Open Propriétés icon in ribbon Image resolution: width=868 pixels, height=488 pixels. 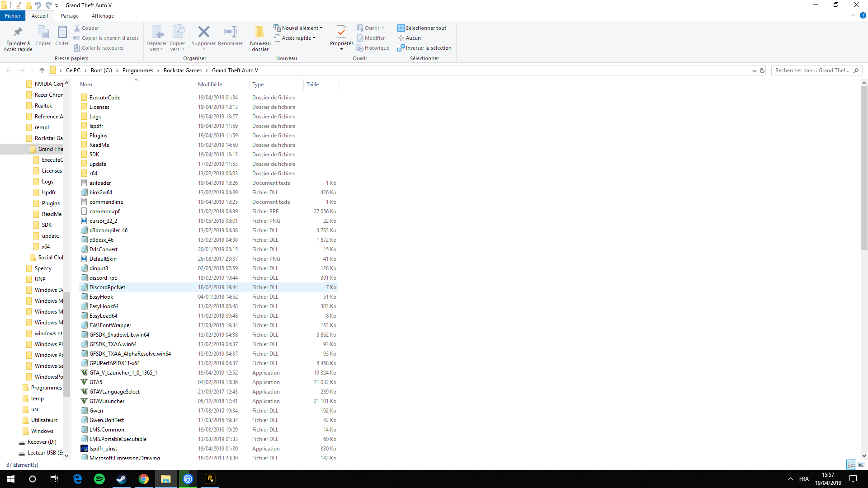tap(341, 32)
